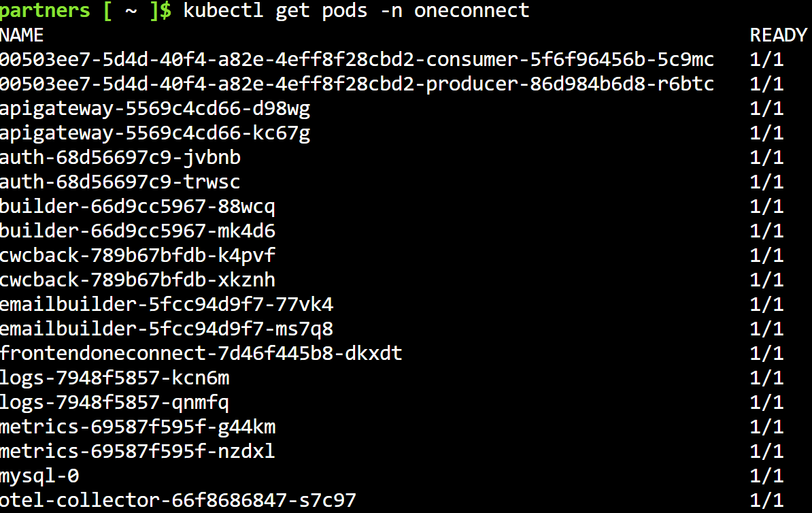Click the frontendoneconnect-7d46f445b8-dkxdt pod name

[201, 354]
